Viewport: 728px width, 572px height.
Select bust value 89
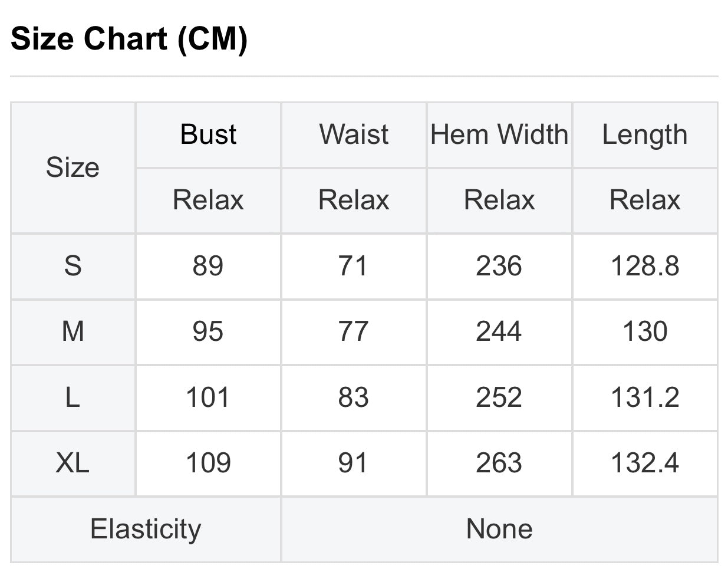pyautogui.click(x=208, y=266)
